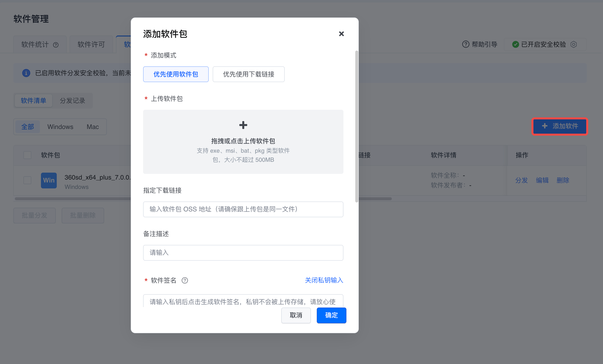The width and height of the screenshot is (603, 364).
Task: Select 优先使用下载链接 mode option
Action: click(248, 74)
